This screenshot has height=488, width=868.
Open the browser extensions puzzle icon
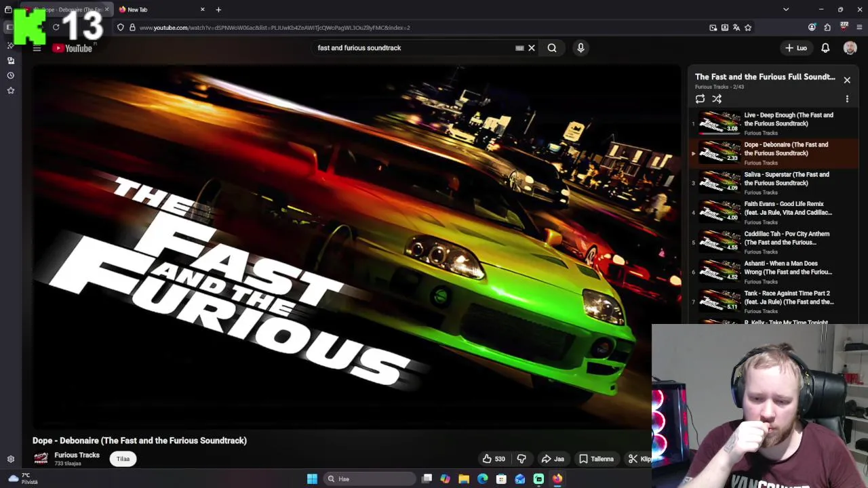[827, 28]
